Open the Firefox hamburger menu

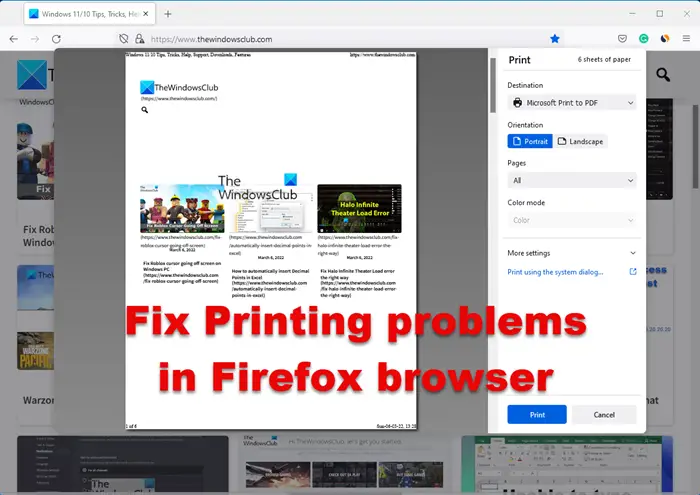pyautogui.click(x=687, y=39)
